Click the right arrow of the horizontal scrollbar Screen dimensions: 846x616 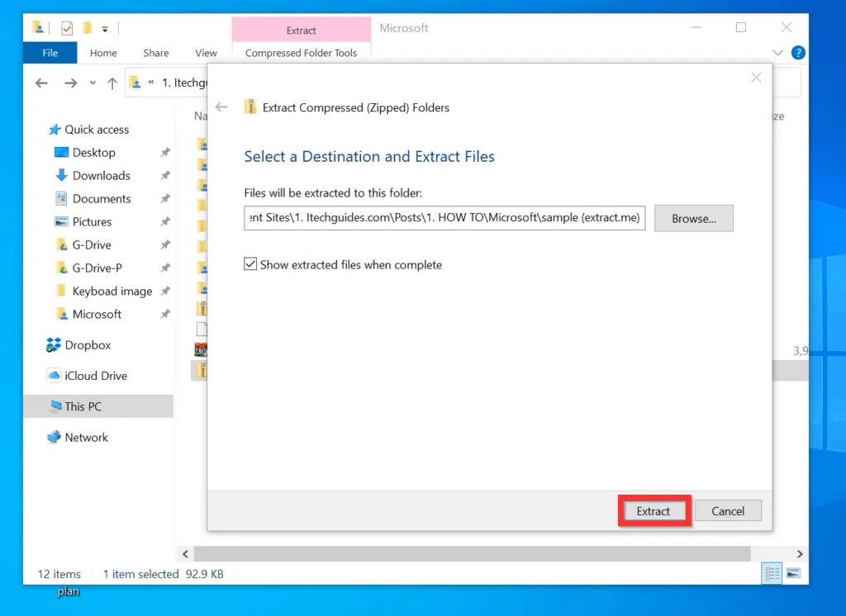799,554
